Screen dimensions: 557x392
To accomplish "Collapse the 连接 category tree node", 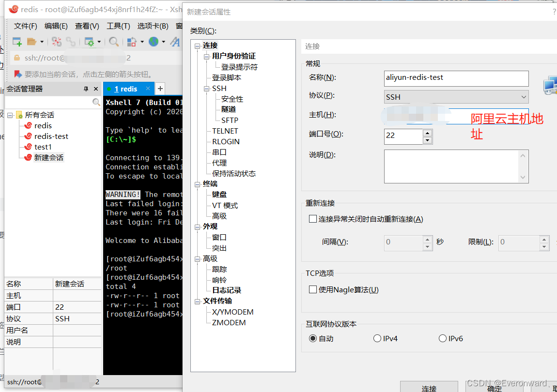I will pos(197,45).
